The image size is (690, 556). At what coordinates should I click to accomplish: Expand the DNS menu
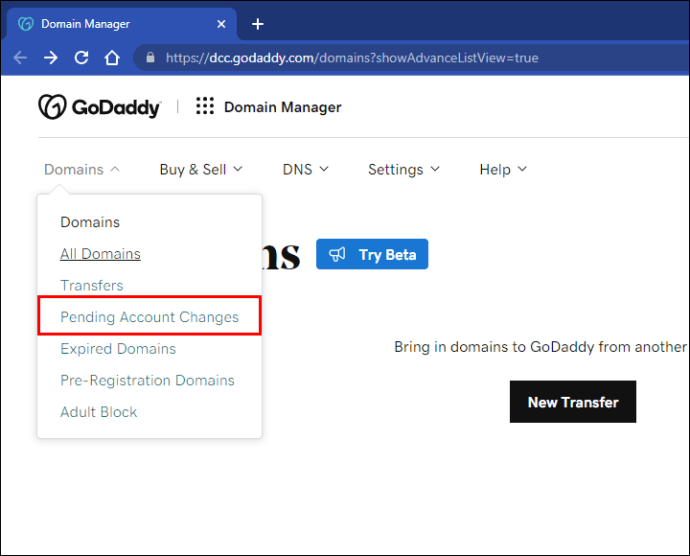click(305, 169)
